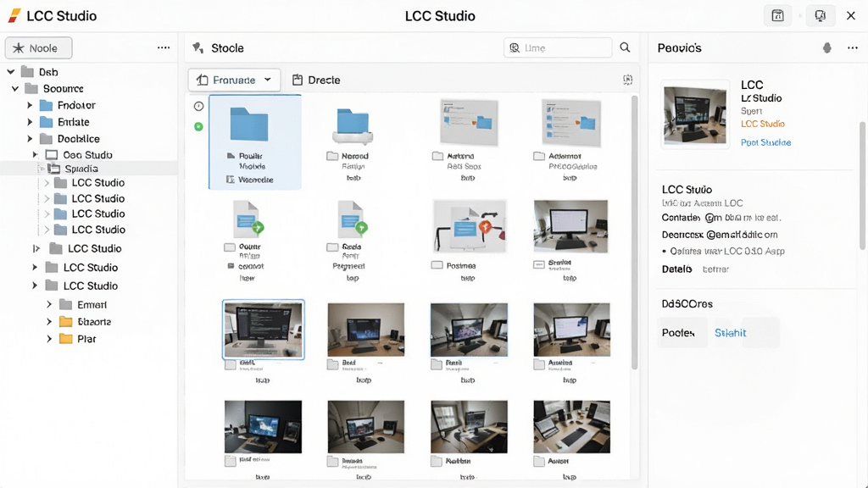868x488 pixels.
Task: Click the monitor icon in title bar
Action: pos(820,15)
